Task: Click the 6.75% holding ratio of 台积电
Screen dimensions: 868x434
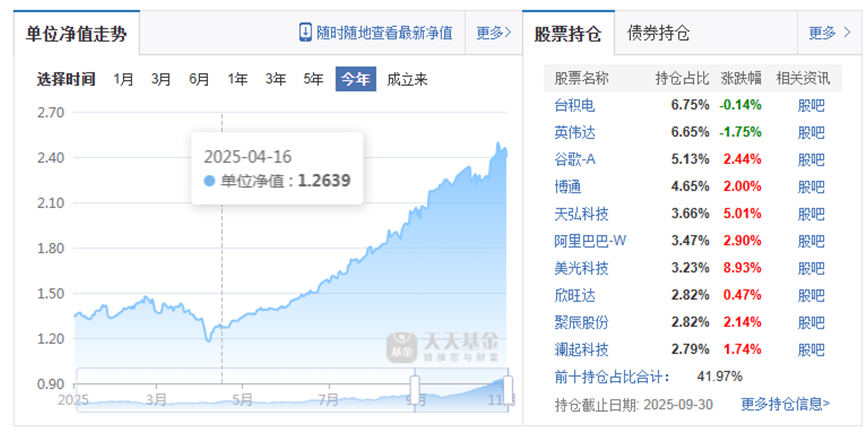Action: (690, 105)
